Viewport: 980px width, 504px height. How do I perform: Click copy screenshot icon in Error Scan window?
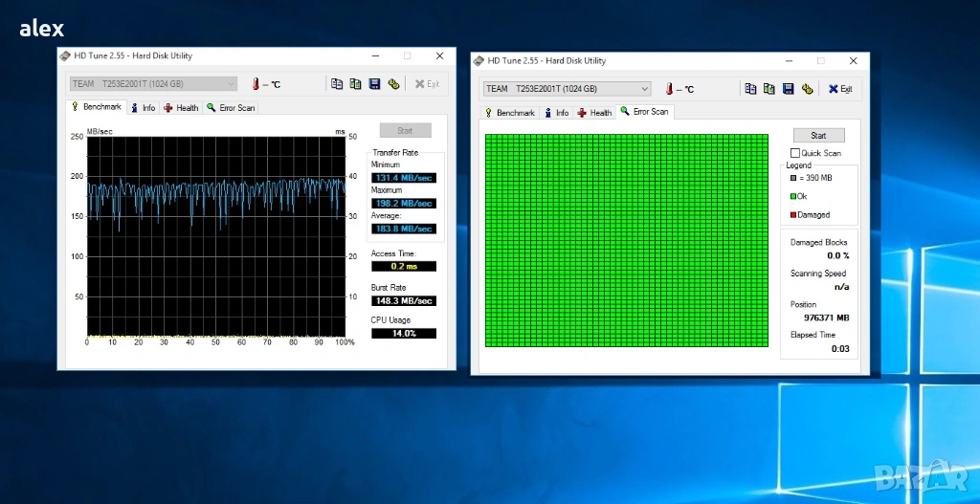pyautogui.click(x=768, y=89)
